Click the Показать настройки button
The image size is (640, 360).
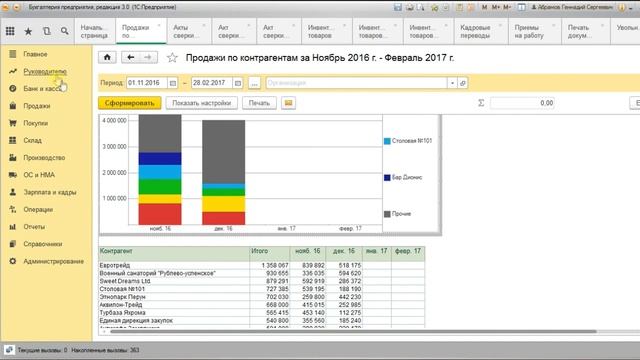coord(202,103)
